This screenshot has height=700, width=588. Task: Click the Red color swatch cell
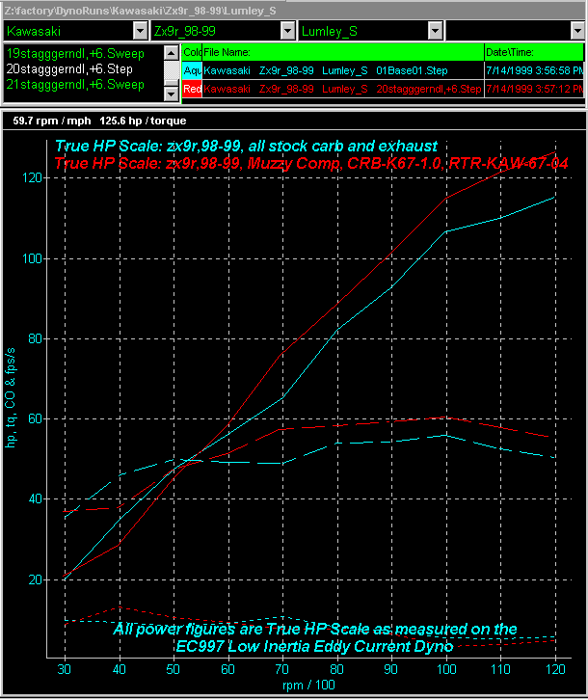coord(192,89)
